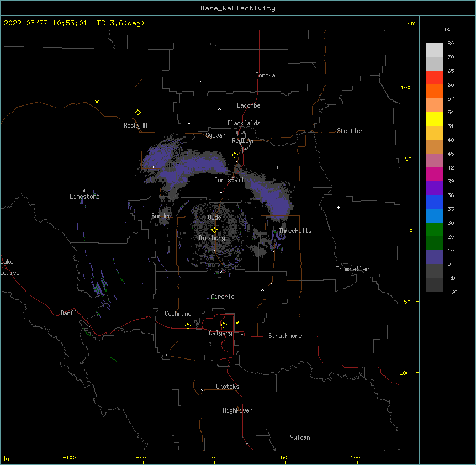Click the yellow diamond marker above Calgary label
This screenshot has width=476, height=465.
224,325
